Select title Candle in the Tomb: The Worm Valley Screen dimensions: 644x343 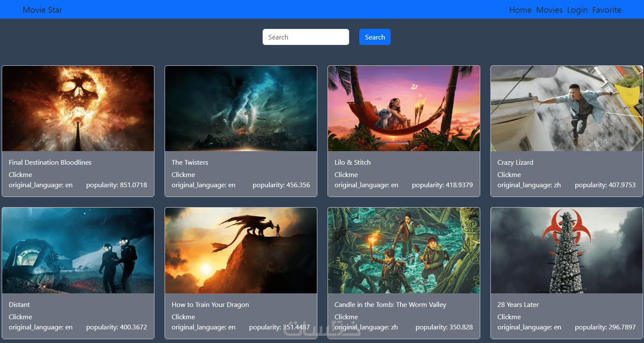click(x=390, y=304)
